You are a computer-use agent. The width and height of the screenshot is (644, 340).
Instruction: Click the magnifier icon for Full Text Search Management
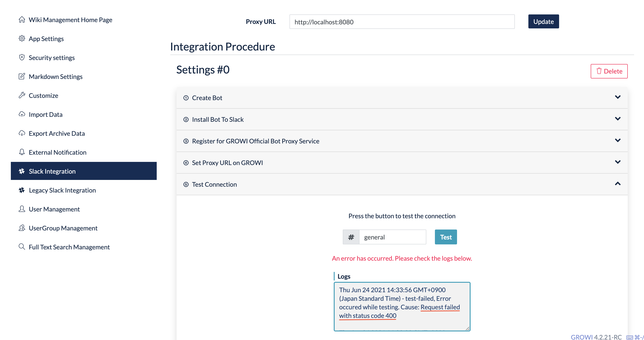point(22,247)
